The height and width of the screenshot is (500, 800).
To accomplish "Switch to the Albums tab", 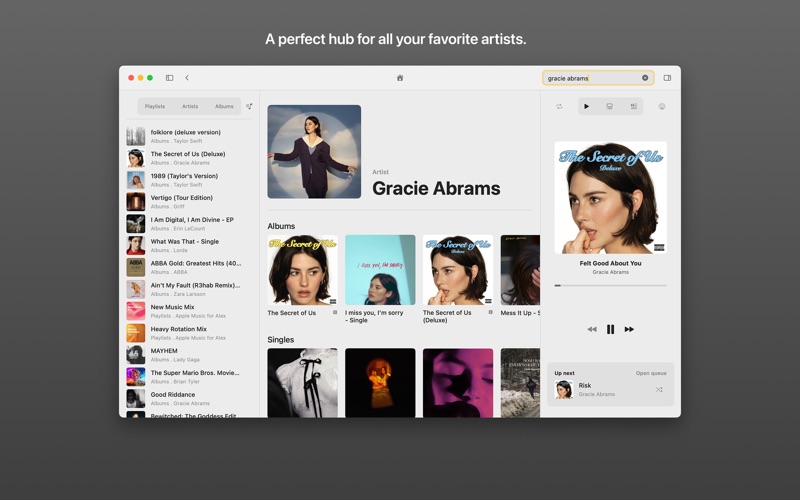I will pyautogui.click(x=224, y=107).
